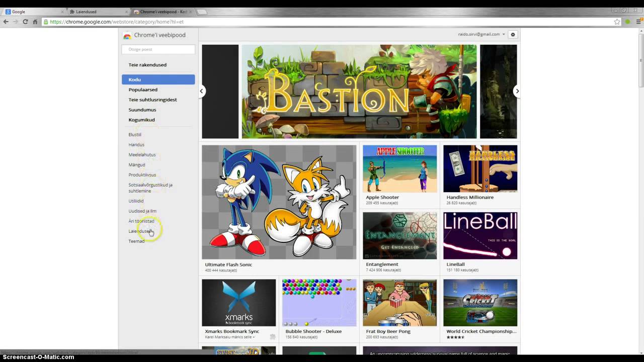The width and height of the screenshot is (644, 362).
Task: Open the LineBall game thumbnail
Action: coord(480,235)
